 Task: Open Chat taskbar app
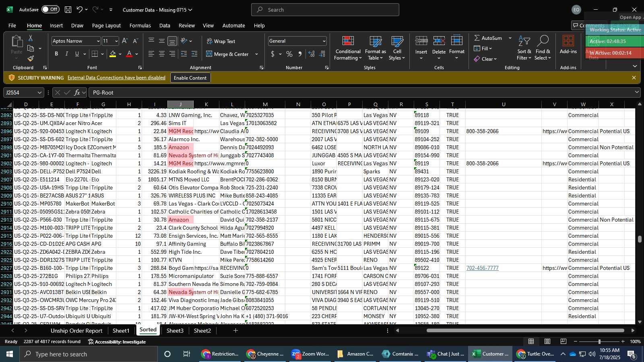[446, 354]
